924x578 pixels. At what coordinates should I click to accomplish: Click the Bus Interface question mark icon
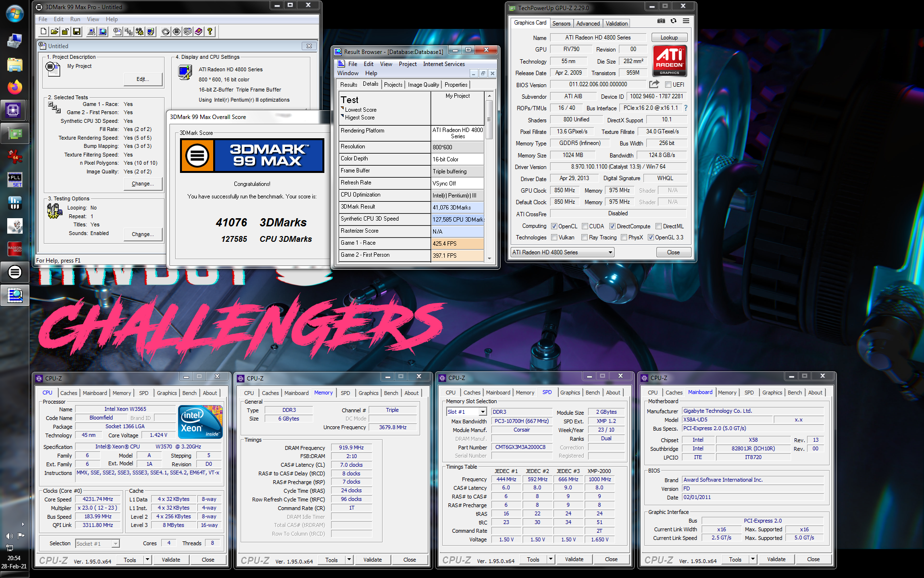pyautogui.click(x=686, y=108)
